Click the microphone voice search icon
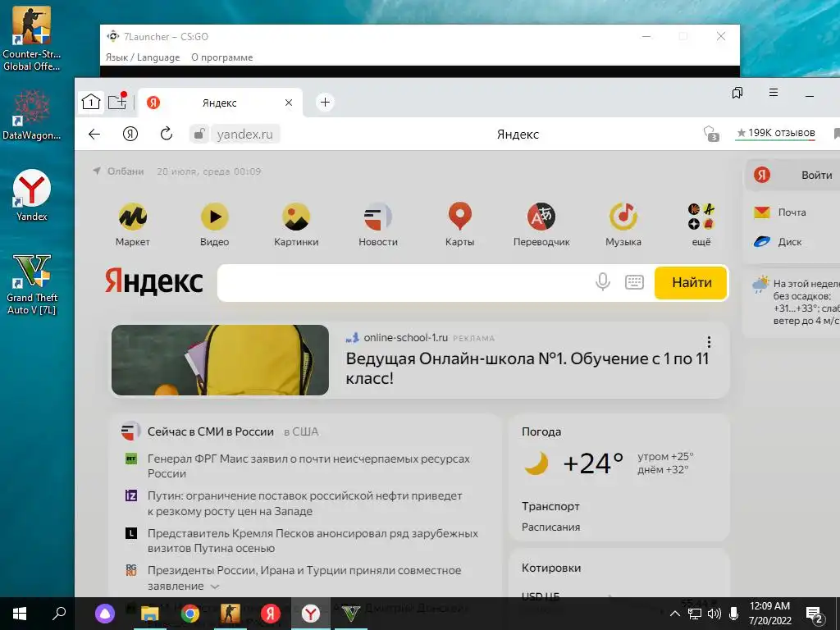The width and height of the screenshot is (840, 630). pyautogui.click(x=603, y=282)
